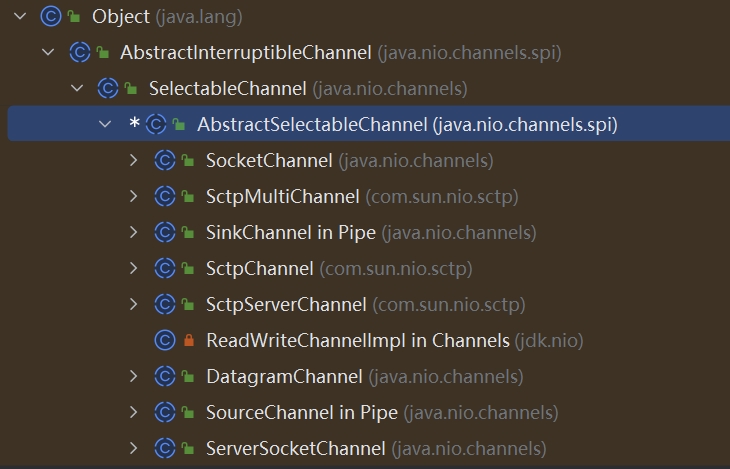Select AbstractInterruptibleChannel in the hierarchy
The image size is (730, 469).
click(x=246, y=53)
